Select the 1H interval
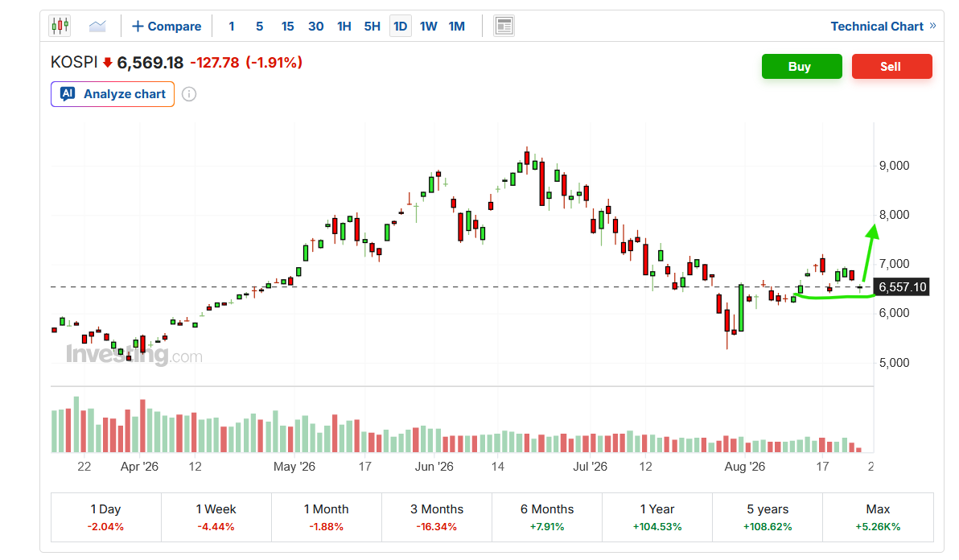This screenshot has width=959, height=560. tap(344, 27)
